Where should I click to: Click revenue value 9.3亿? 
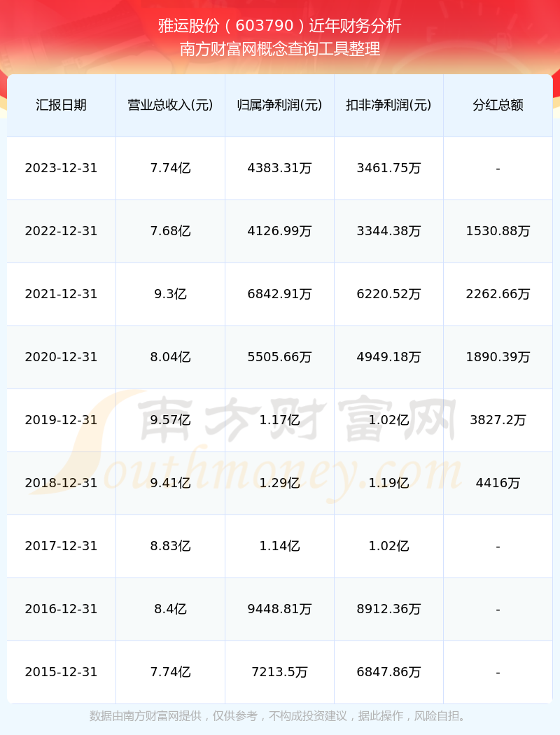point(171,295)
